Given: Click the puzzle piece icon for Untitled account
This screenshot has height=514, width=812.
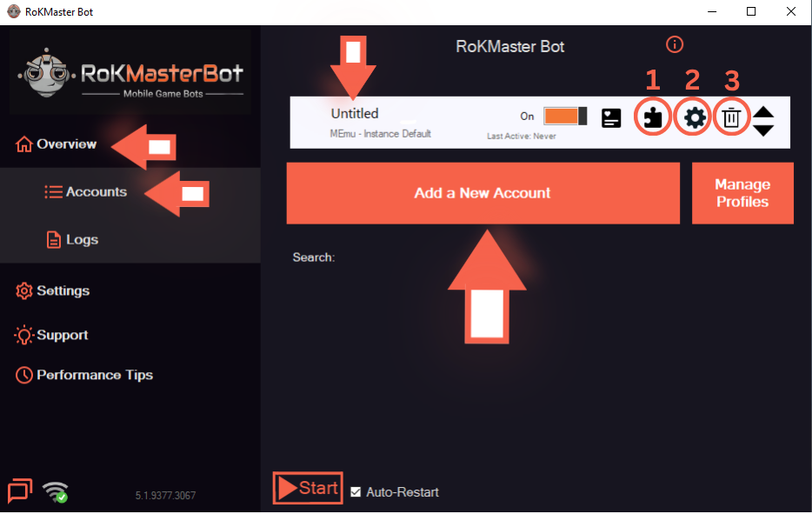Looking at the screenshot, I should click(653, 117).
